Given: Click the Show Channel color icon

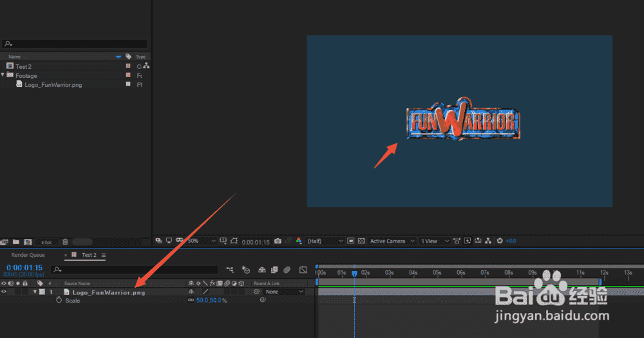Looking at the screenshot, I should click(x=299, y=241).
